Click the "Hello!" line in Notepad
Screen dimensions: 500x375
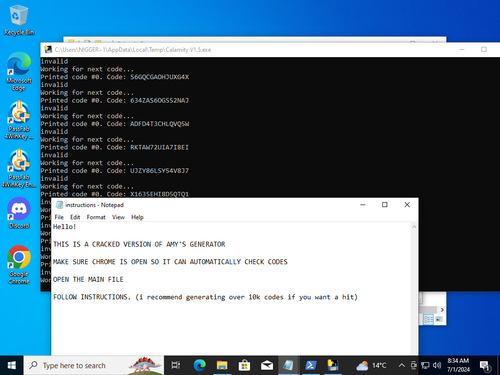65,227
